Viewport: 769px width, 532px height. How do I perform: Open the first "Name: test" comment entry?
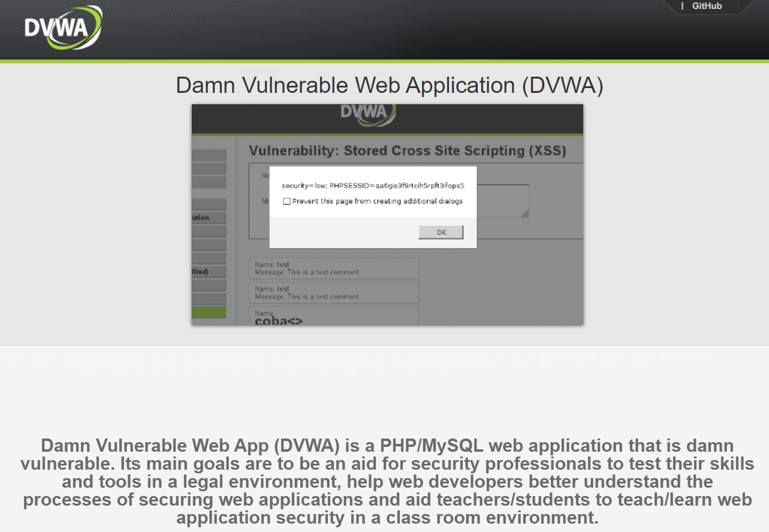[x=333, y=268]
